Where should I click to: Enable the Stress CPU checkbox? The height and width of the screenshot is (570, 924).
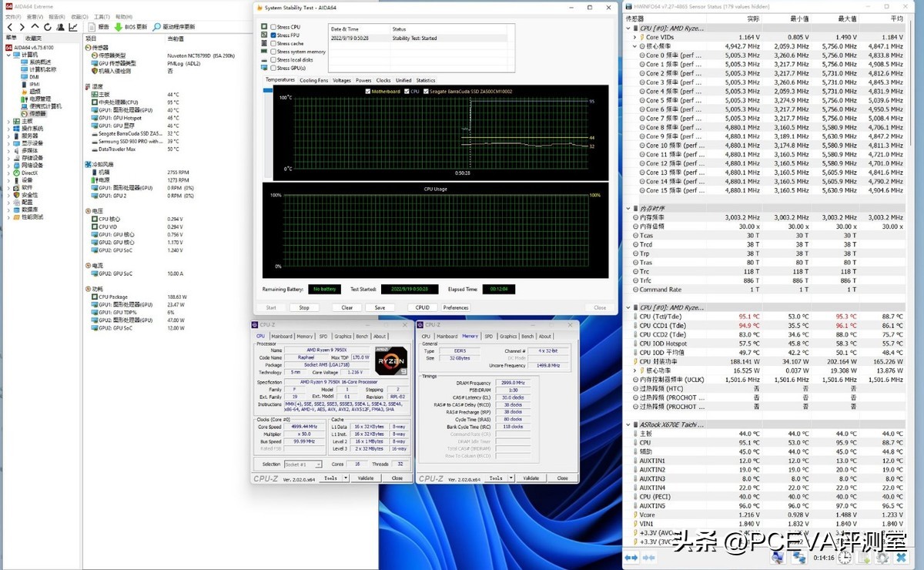tap(273, 27)
